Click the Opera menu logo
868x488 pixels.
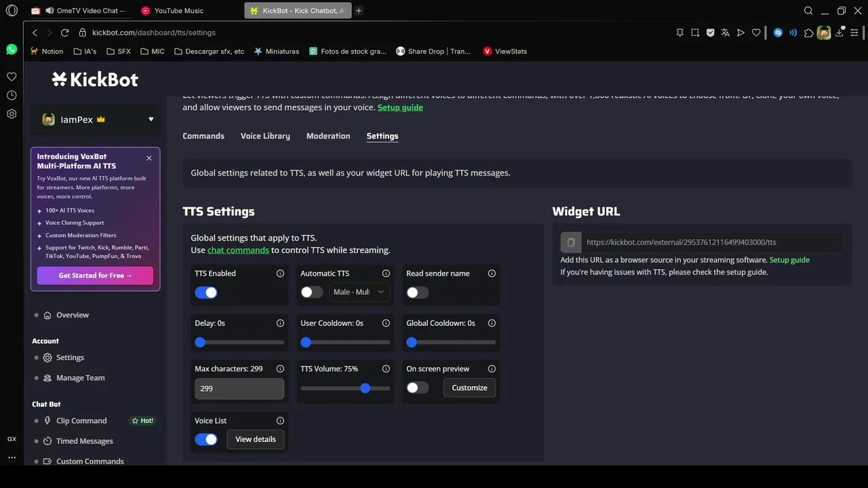12,11
